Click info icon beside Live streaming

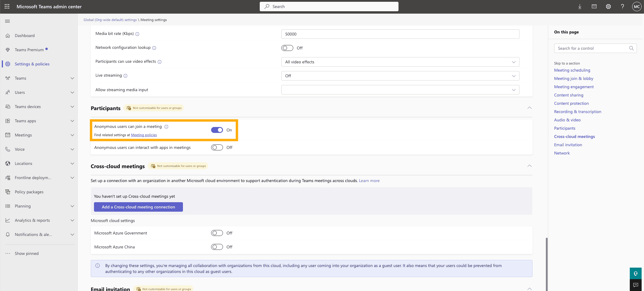pyautogui.click(x=125, y=76)
